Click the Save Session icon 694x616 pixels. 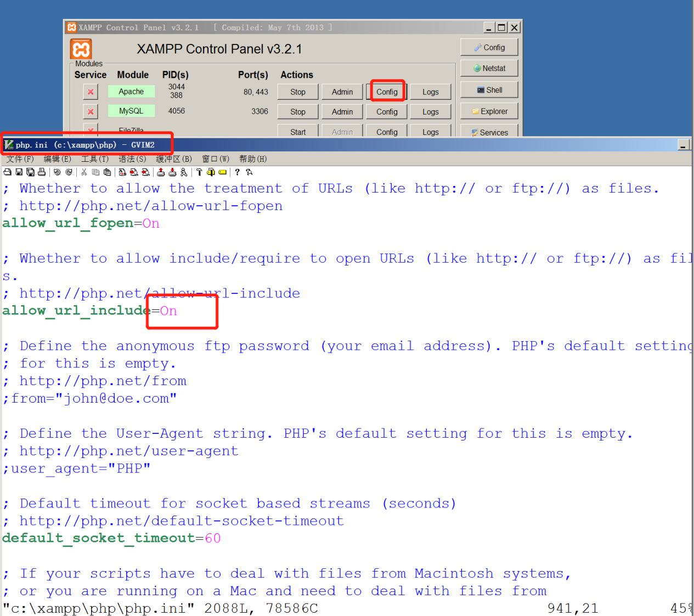172,172
